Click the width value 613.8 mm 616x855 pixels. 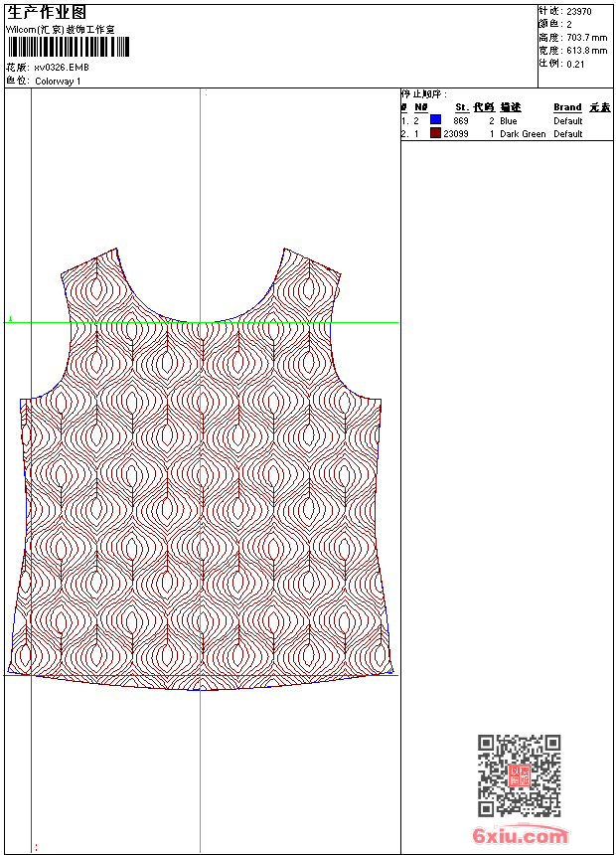coord(586,50)
